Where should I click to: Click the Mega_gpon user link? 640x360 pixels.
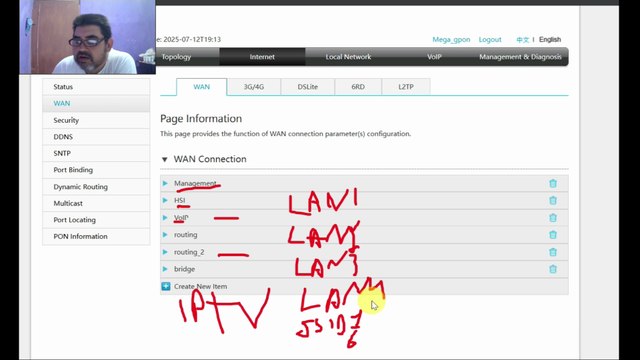451,40
